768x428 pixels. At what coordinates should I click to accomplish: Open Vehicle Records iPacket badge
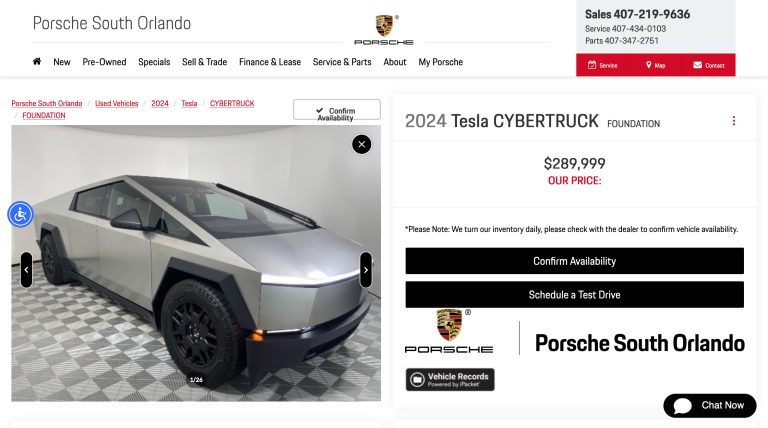(450, 380)
